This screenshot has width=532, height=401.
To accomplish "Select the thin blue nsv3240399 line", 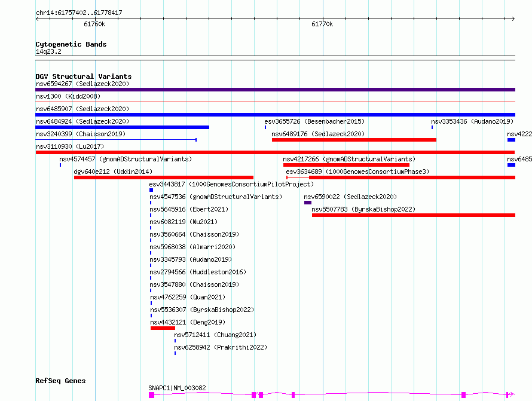I will coord(116,140).
